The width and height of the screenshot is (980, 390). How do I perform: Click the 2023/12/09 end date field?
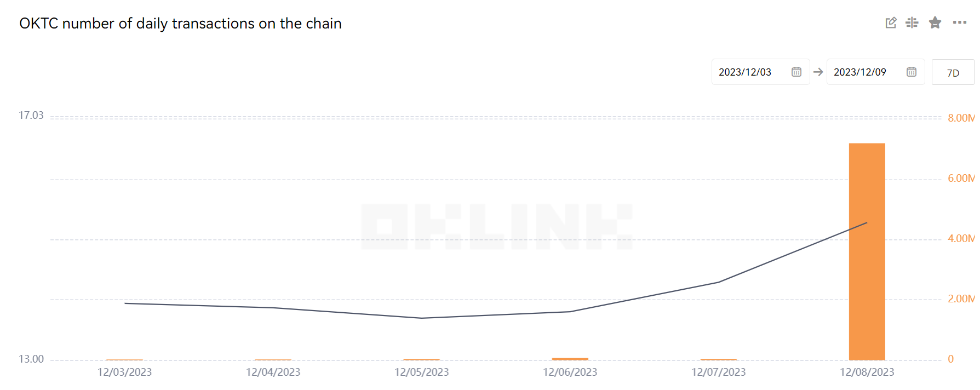click(860, 72)
